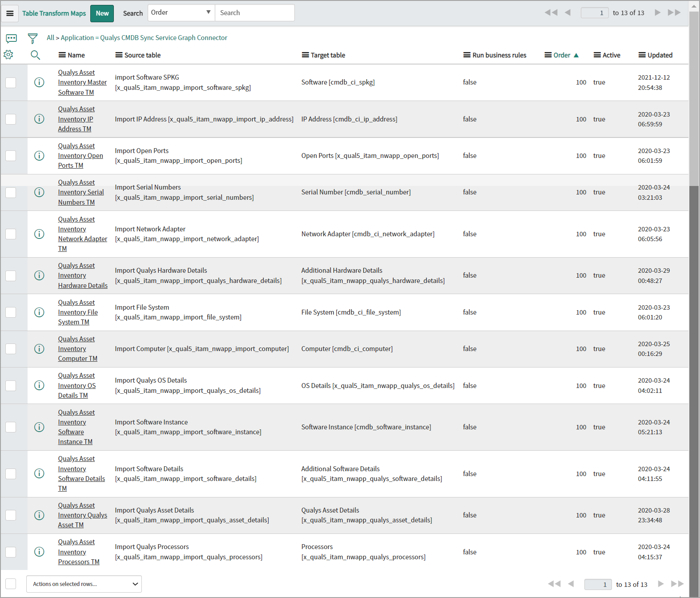Image resolution: width=700 pixels, height=598 pixels.
Task: Go to previous page in bottom pagination
Action: pyautogui.click(x=571, y=584)
